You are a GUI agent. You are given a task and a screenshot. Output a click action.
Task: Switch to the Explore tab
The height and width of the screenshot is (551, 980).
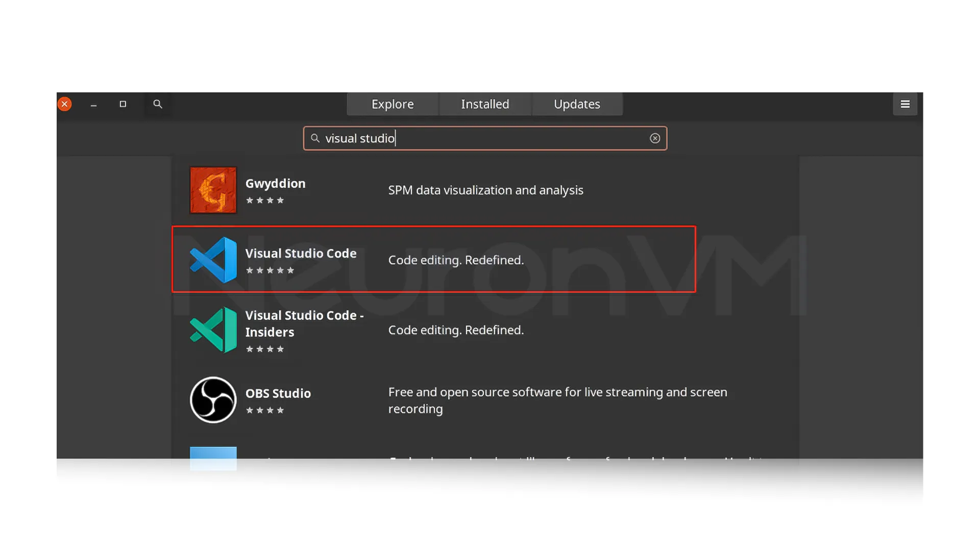[392, 104]
